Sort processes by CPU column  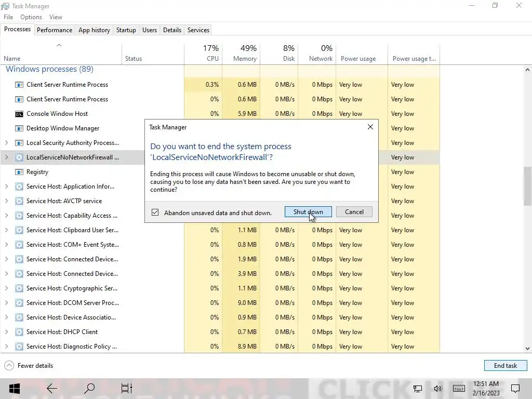(203, 54)
